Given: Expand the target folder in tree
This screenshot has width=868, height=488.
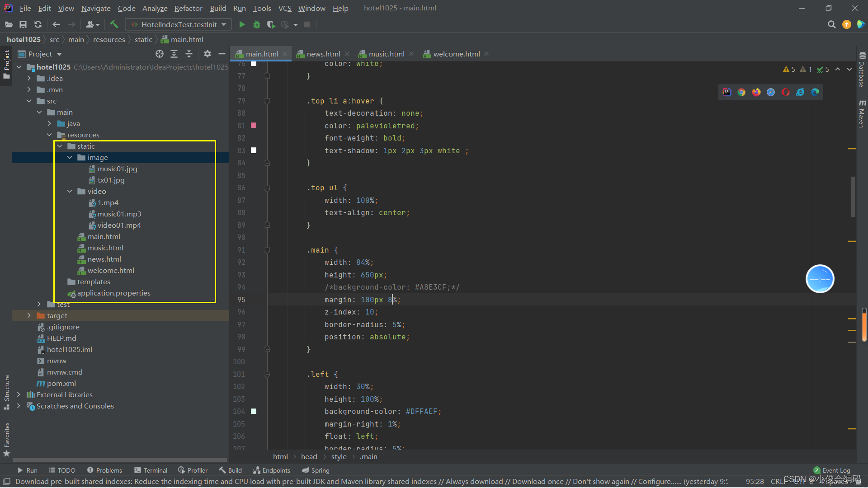Looking at the screenshot, I should [x=29, y=315].
